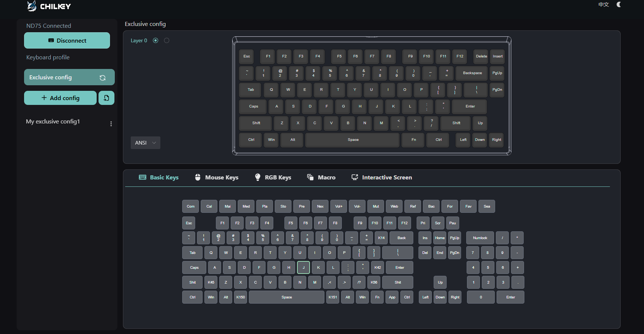Choose Pri print screen key
Screen dimensions: 644x334
point(423,223)
